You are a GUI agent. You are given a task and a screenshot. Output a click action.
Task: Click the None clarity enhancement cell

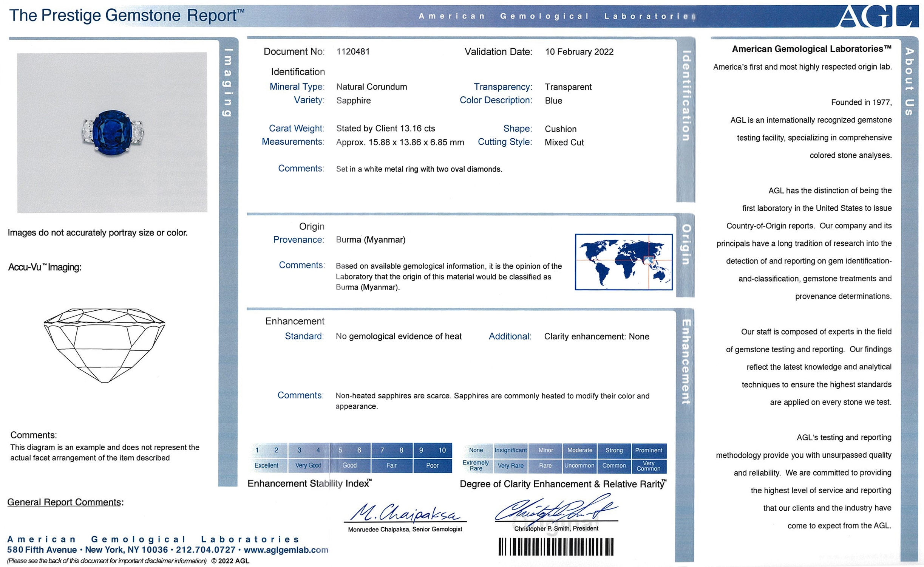tap(476, 450)
